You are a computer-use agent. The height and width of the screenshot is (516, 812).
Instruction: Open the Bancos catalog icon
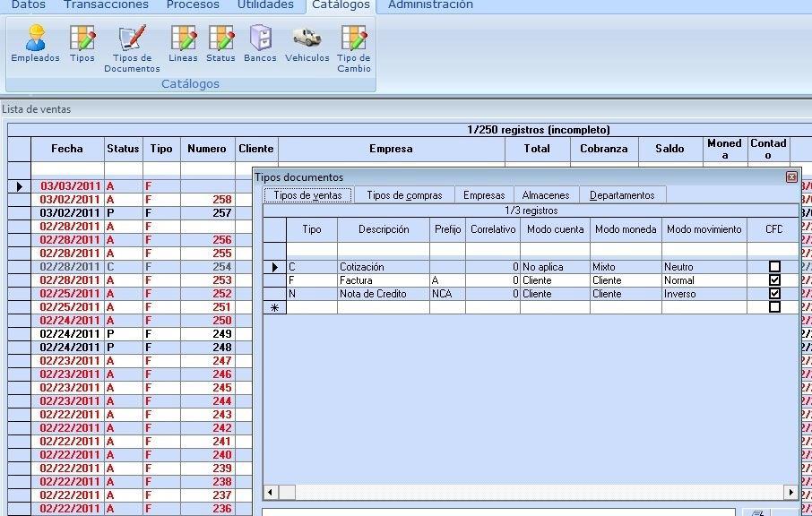coord(260,44)
